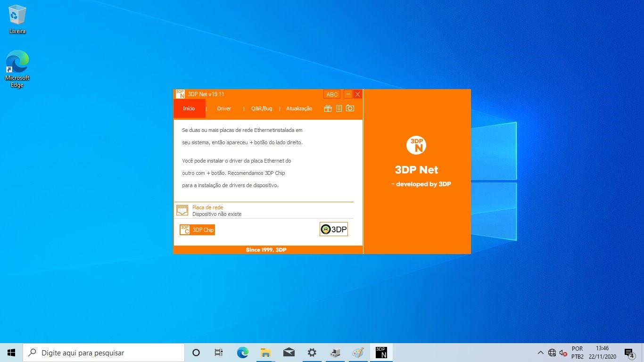This screenshot has height=362, width=644.
Task: Open the Mail app in taskbar
Action: (x=289, y=353)
